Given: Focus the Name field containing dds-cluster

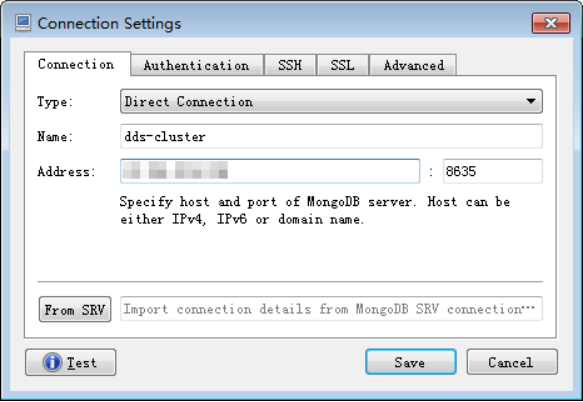Looking at the screenshot, I should pyautogui.click(x=331, y=136).
